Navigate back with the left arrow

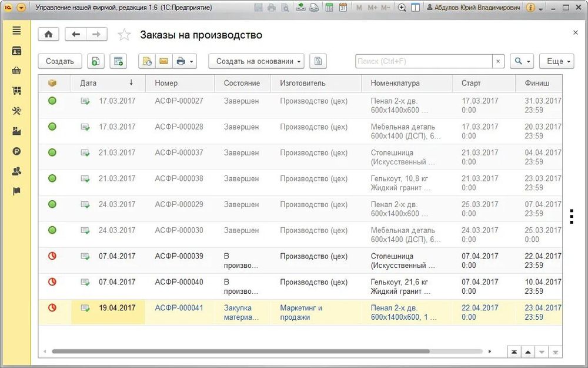pyautogui.click(x=76, y=34)
